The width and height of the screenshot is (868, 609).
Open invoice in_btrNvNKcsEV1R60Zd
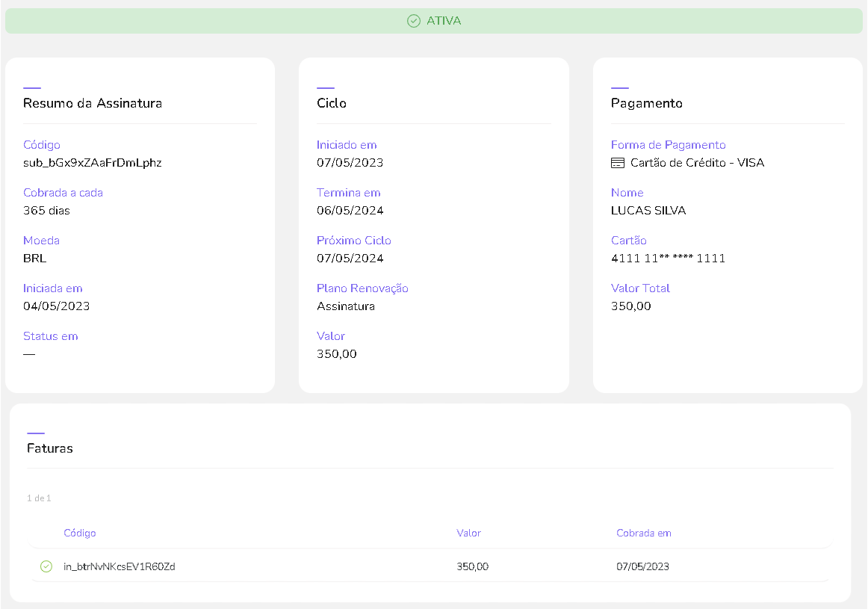(x=120, y=566)
